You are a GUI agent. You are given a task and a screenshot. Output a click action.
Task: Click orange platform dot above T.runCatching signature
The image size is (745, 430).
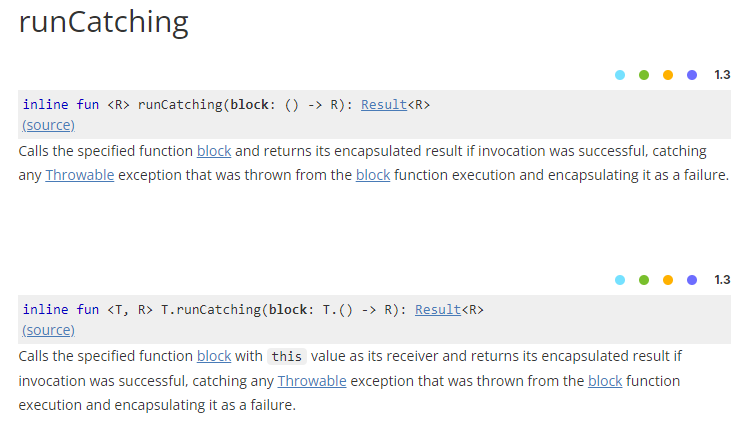click(668, 280)
